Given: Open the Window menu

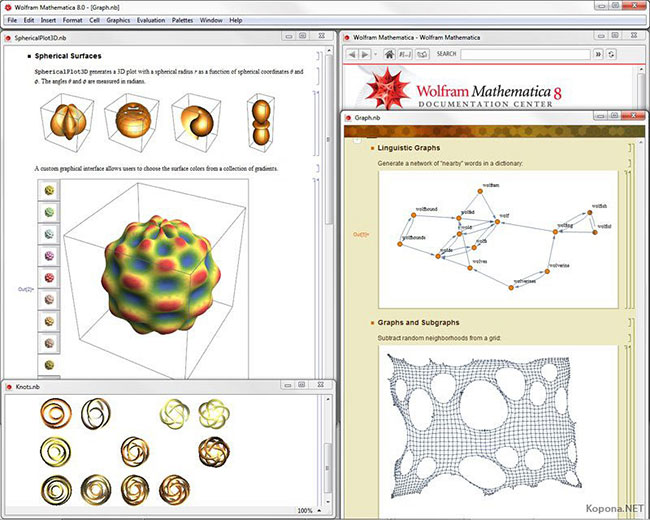Looking at the screenshot, I should point(211,20).
